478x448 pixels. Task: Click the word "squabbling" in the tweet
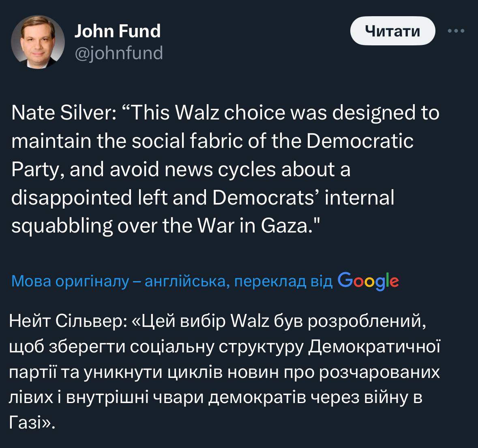[x=62, y=226]
